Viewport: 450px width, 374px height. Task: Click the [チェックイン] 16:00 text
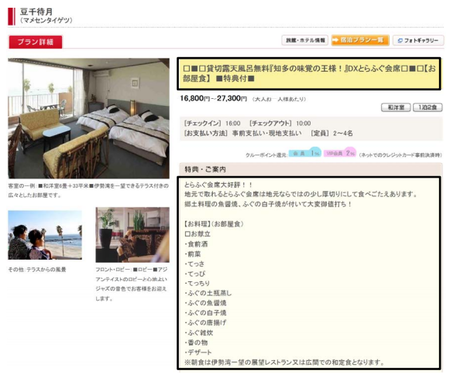point(212,123)
